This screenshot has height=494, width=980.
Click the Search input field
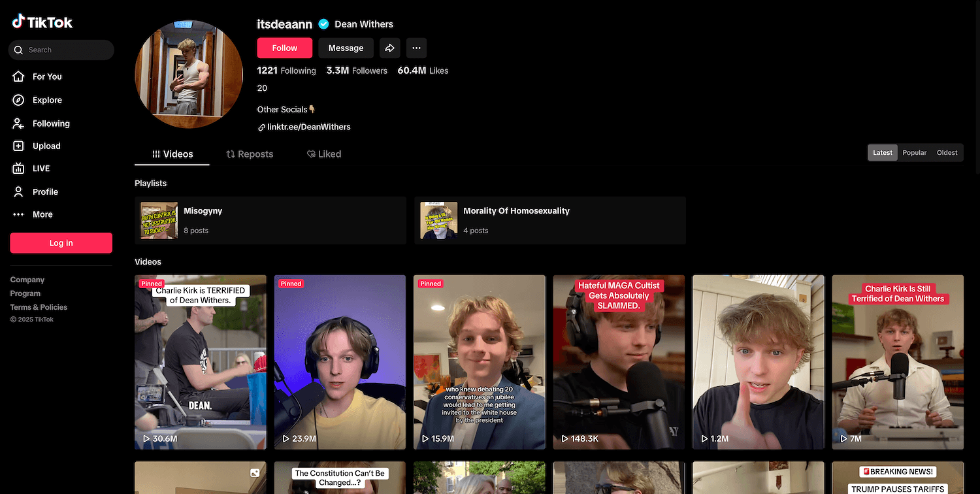[x=65, y=50]
